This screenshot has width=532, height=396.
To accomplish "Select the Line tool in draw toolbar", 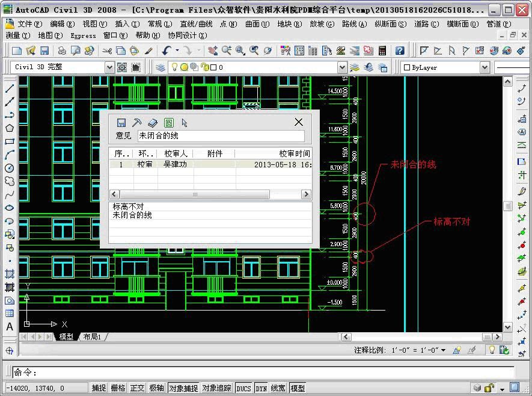I will point(10,88).
